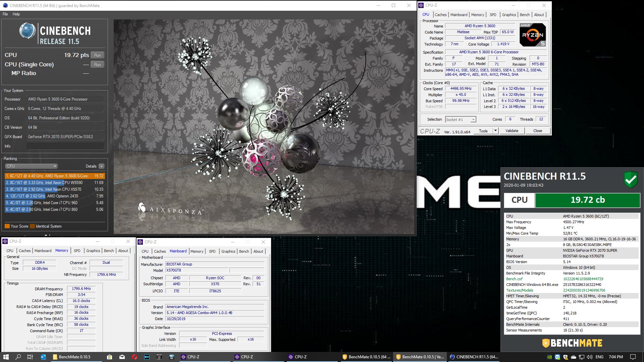Open the Socket #1 selection dropdown
Image resolution: width=644 pixels, height=362 pixels.
pos(461,120)
